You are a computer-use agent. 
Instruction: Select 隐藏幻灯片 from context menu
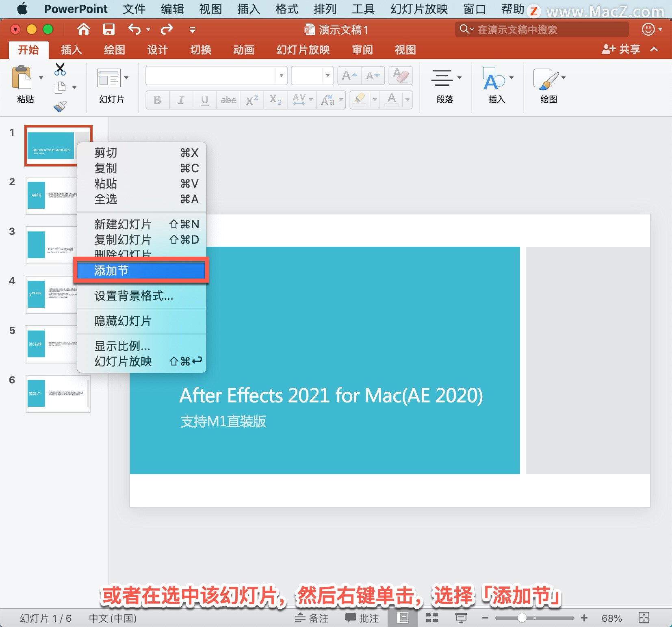click(x=142, y=321)
